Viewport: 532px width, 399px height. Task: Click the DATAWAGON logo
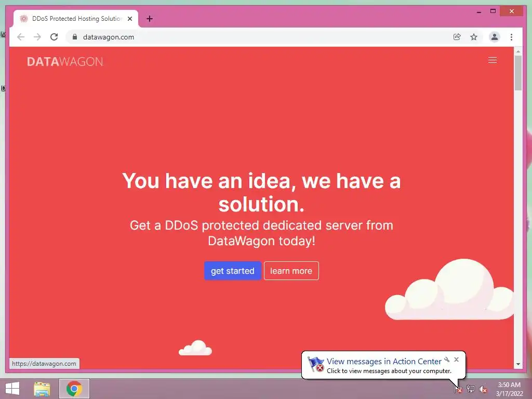point(65,61)
